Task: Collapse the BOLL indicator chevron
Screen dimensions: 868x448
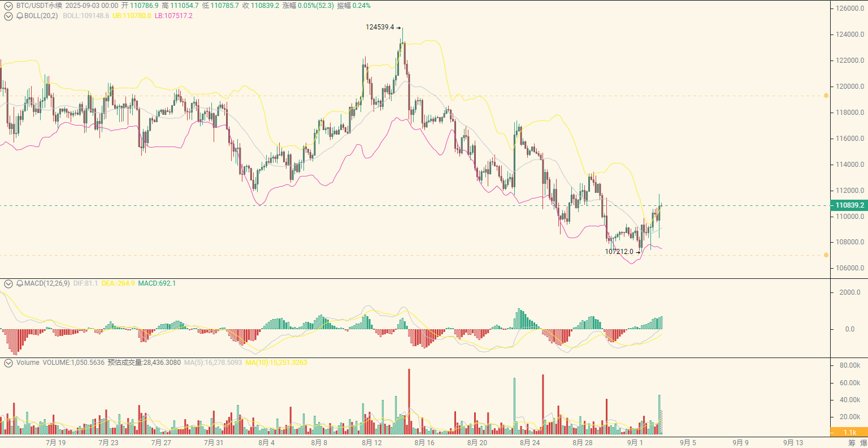Action: click(x=8, y=16)
